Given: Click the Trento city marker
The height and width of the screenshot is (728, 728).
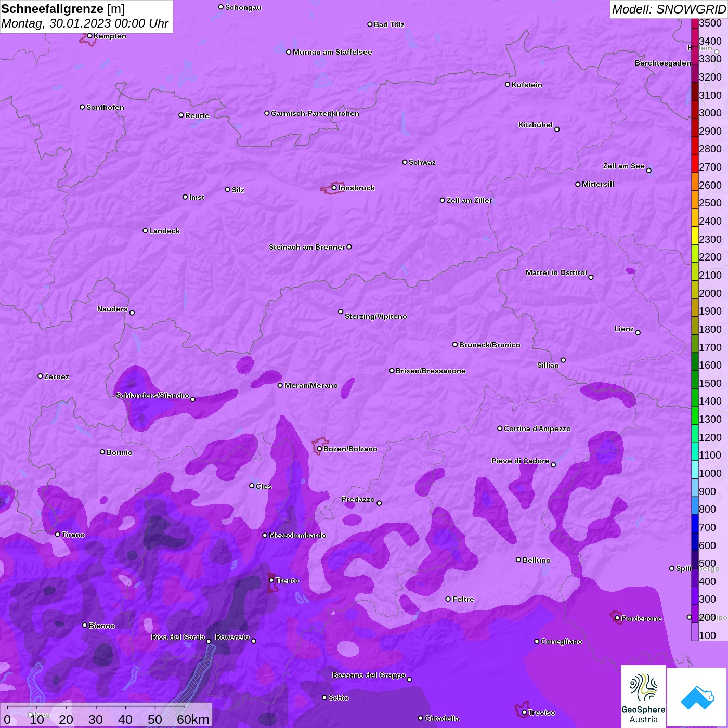Looking at the screenshot, I should pos(271,580).
